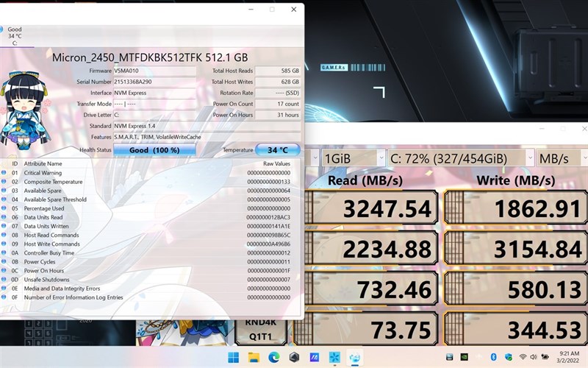Select the Host Read Commands attribute row

(150, 235)
